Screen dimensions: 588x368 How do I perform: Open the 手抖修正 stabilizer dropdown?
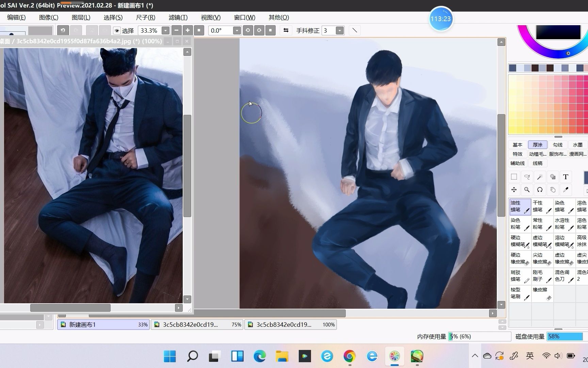pos(340,31)
